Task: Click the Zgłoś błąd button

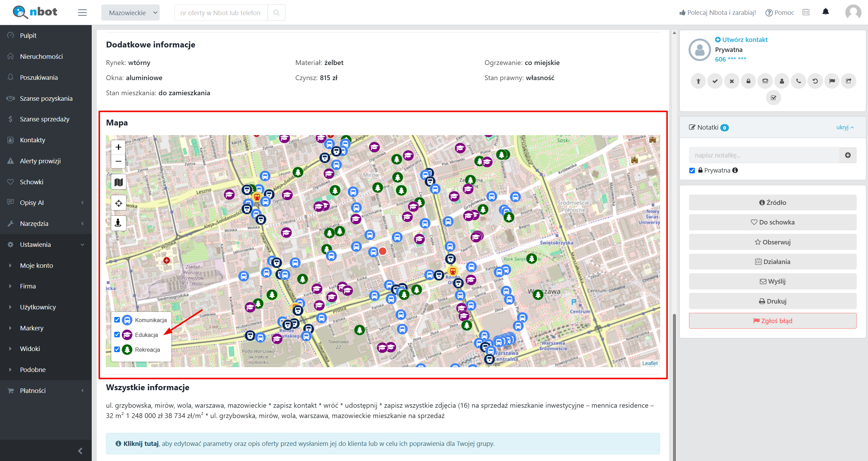Action: pyautogui.click(x=773, y=321)
